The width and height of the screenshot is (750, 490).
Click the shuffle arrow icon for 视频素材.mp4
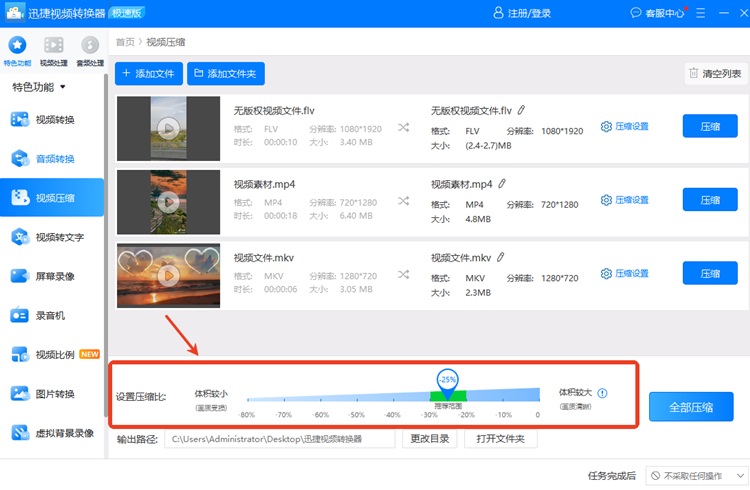(x=404, y=201)
